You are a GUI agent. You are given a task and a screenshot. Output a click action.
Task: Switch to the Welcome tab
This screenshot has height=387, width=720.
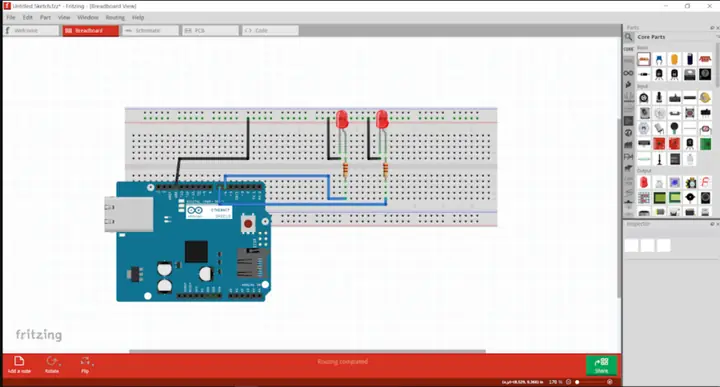(31, 31)
